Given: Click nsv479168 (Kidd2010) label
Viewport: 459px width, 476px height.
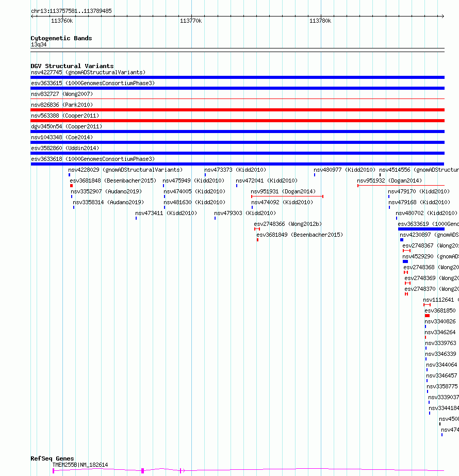Looking at the screenshot, I should 419,203.
